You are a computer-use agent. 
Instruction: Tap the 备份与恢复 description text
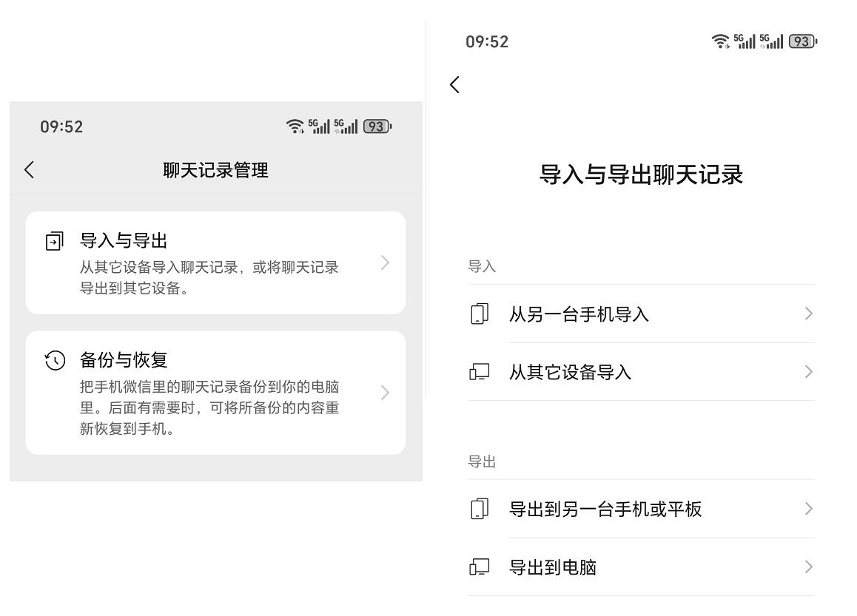tap(209, 407)
